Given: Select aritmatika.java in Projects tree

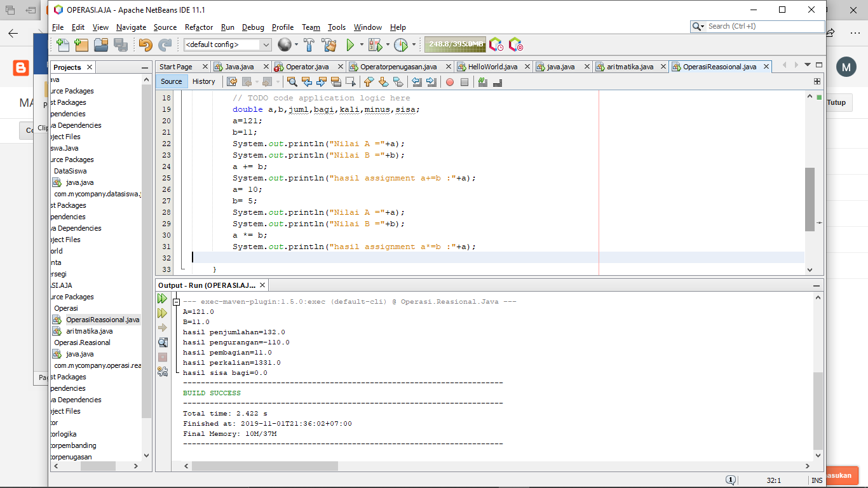Looking at the screenshot, I should 90,331.
